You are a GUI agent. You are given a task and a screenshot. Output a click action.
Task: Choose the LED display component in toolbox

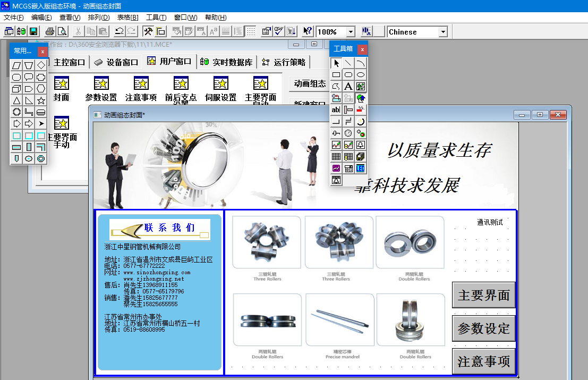361,168
